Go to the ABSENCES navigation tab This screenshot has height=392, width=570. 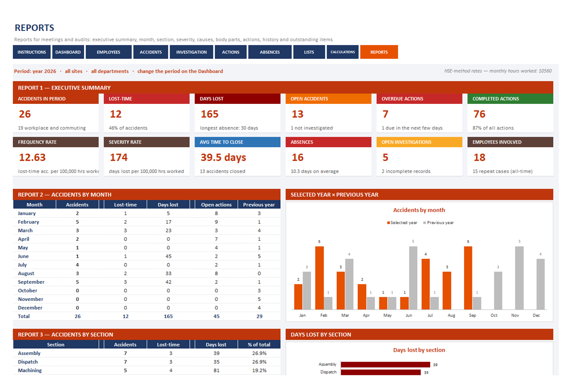270,52
